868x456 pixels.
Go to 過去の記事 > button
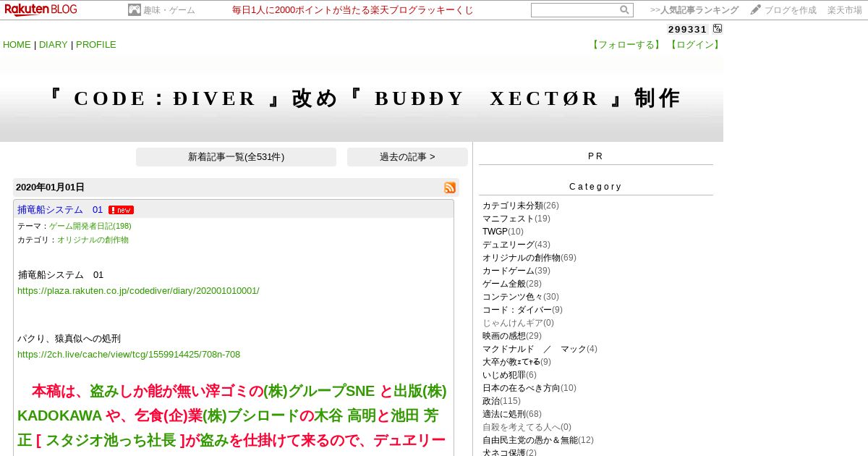(407, 157)
